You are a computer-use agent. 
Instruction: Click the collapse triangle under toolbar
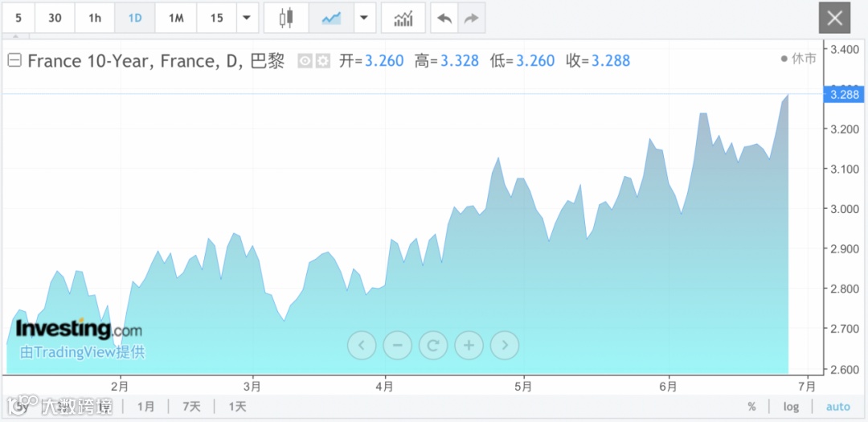click(x=16, y=36)
